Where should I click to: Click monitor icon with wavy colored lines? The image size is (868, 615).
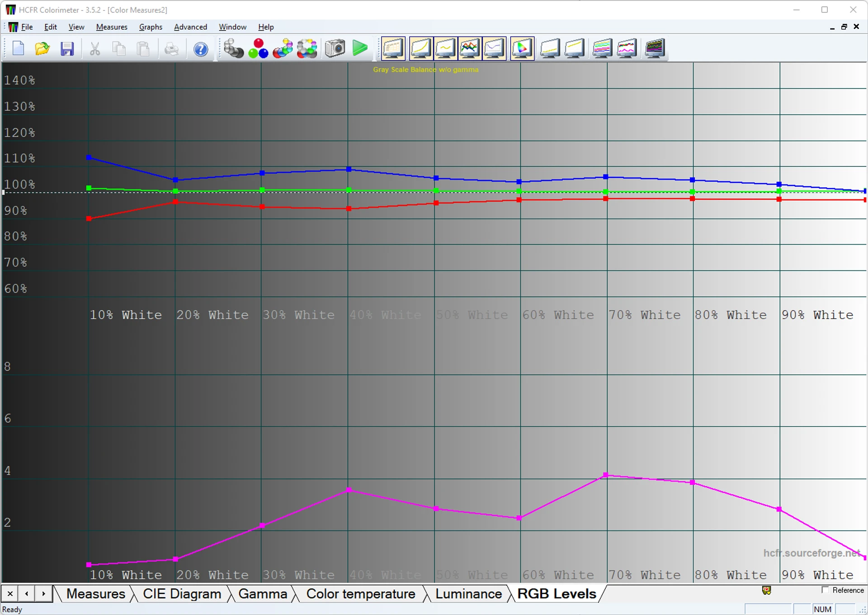coord(627,48)
